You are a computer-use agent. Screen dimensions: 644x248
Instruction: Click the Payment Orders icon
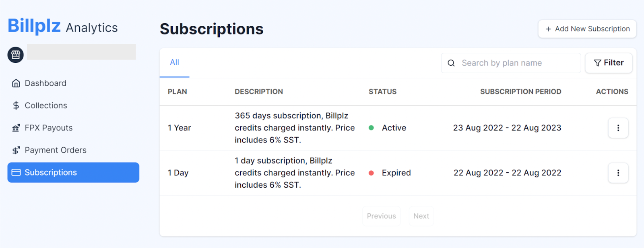pos(16,150)
